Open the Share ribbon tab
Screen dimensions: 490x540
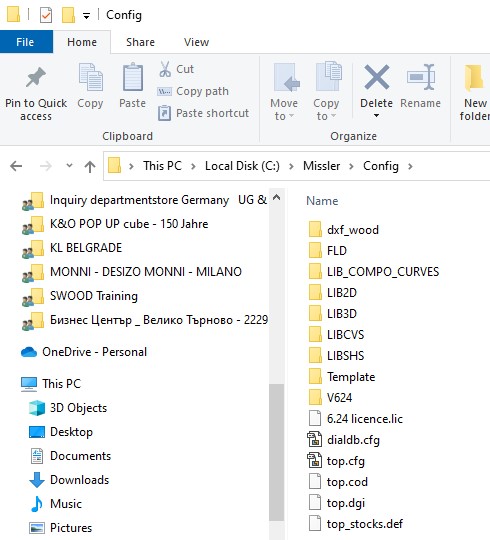click(140, 42)
